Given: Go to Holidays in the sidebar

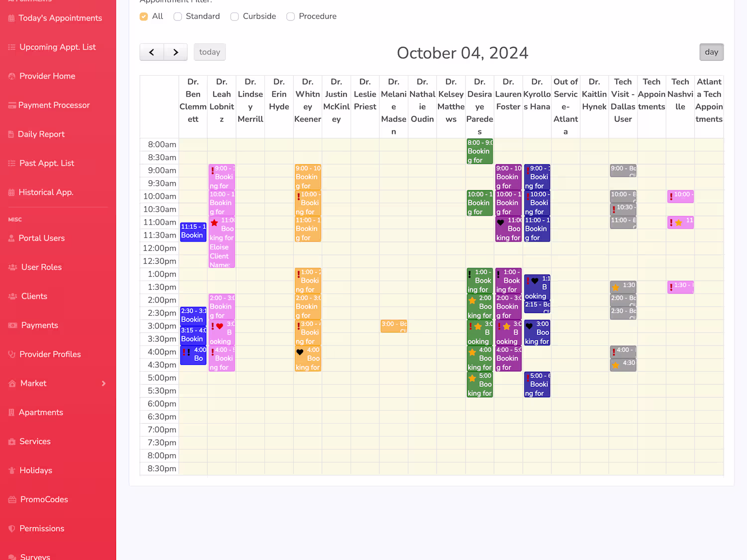Looking at the screenshot, I should click(x=36, y=470).
